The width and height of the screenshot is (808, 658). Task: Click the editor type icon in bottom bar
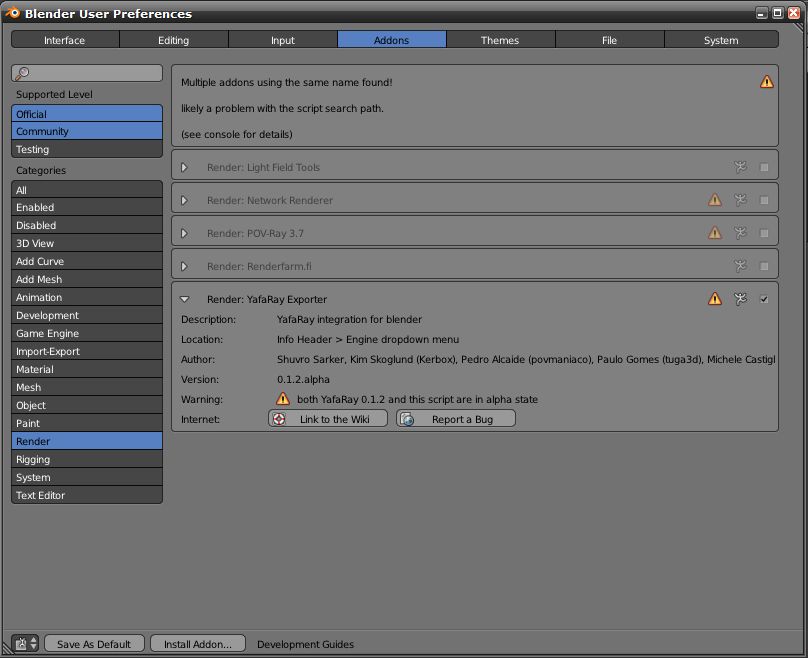tap(21, 643)
